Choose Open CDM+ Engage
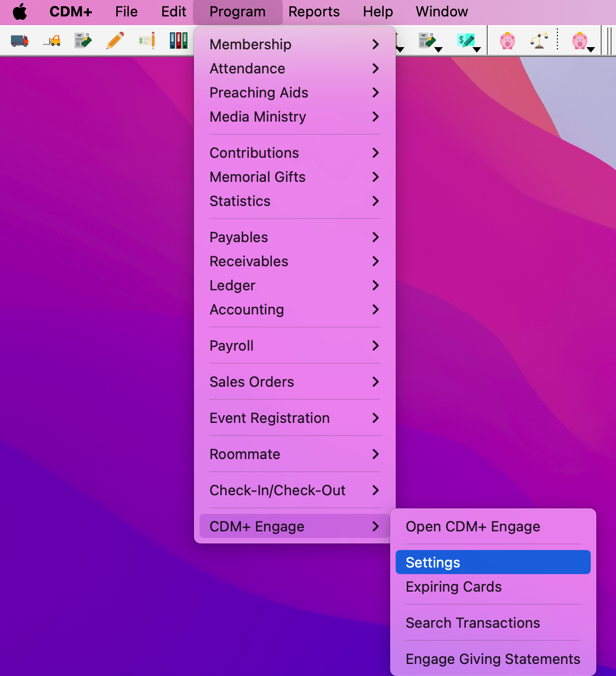Image resolution: width=616 pixels, height=676 pixels. pos(493,526)
